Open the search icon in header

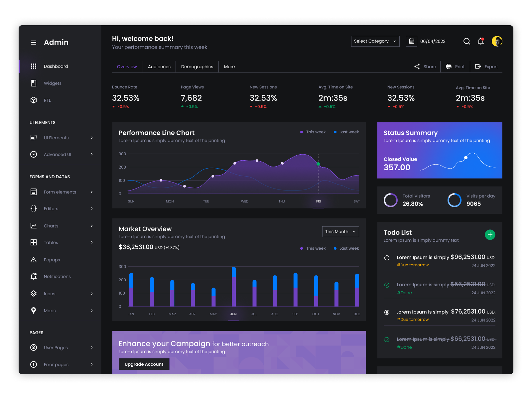(467, 41)
